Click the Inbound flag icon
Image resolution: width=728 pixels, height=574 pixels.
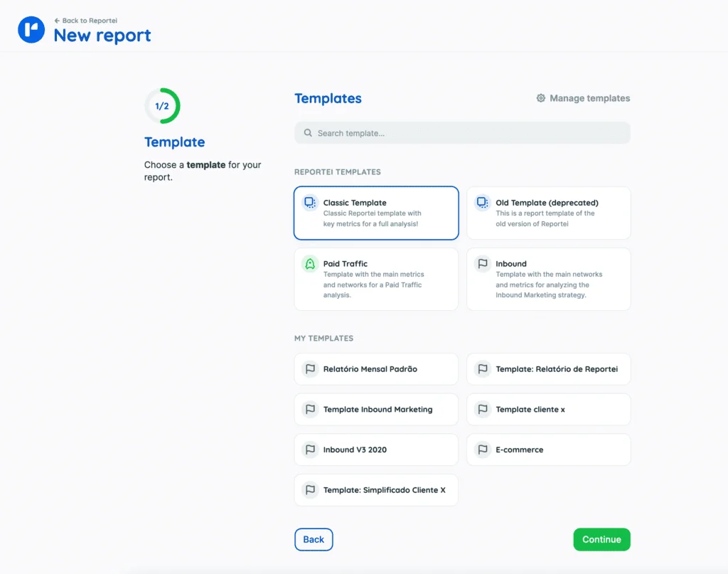pos(483,264)
